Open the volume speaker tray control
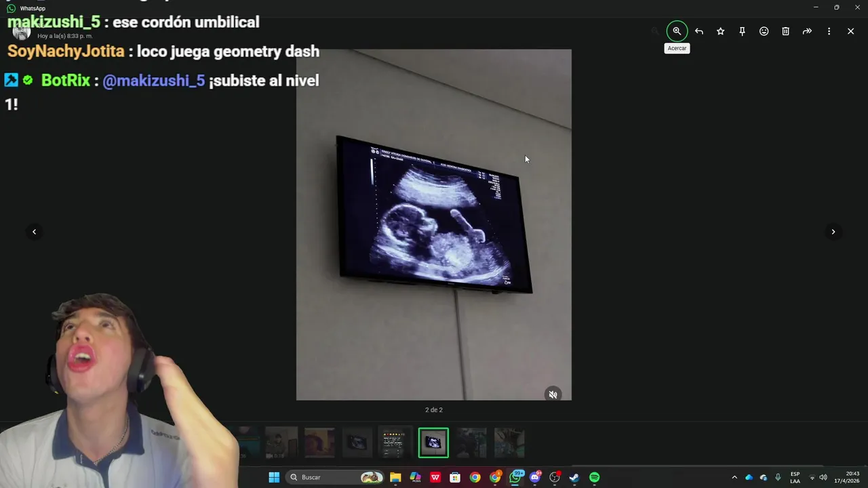868x488 pixels. (823, 478)
